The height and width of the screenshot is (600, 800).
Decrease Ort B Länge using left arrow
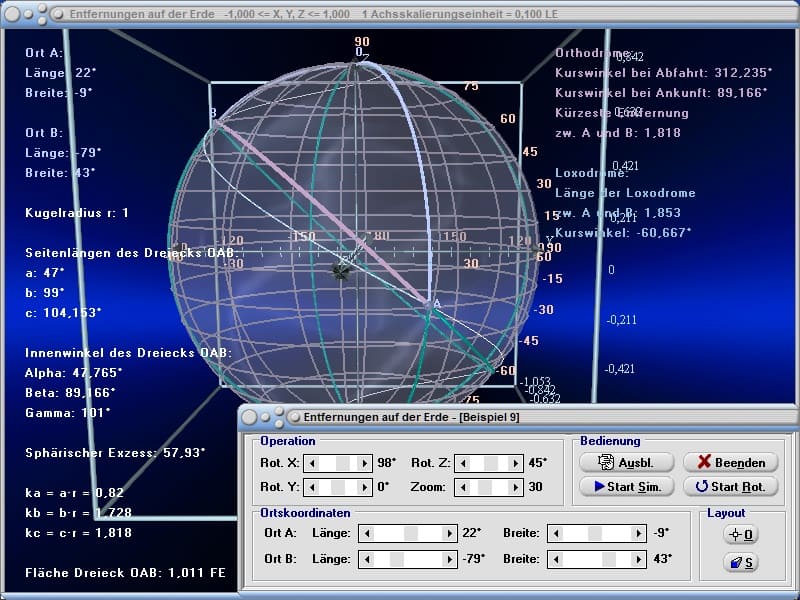coord(367,559)
